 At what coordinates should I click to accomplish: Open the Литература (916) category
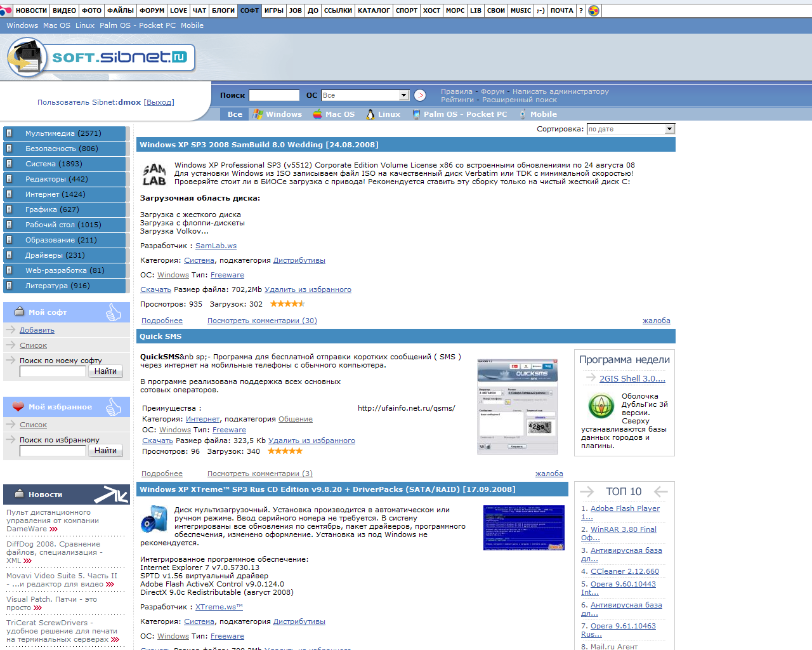[x=65, y=286]
